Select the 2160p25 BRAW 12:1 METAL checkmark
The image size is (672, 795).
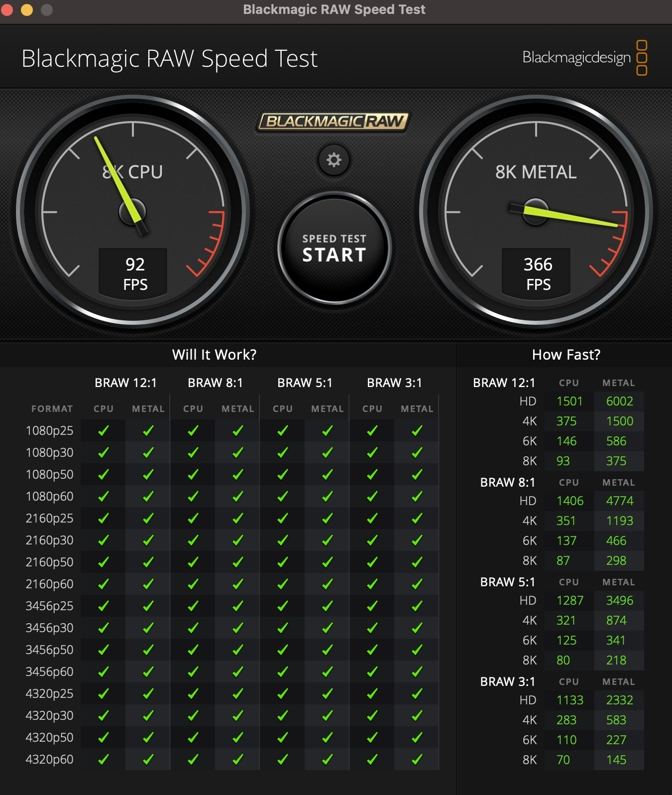pyautogui.click(x=148, y=519)
